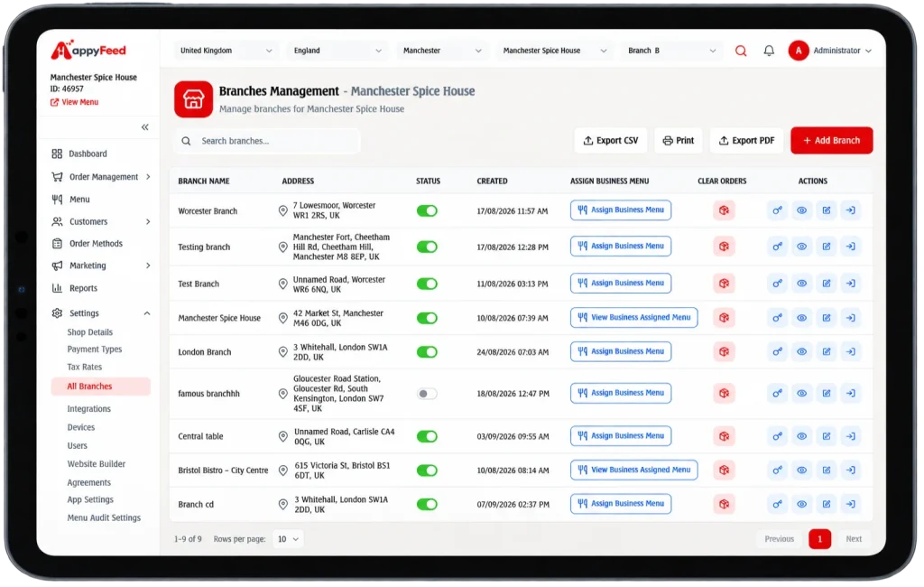Open Order Methods in the sidebar
The height and width of the screenshot is (587, 924).
(x=96, y=244)
